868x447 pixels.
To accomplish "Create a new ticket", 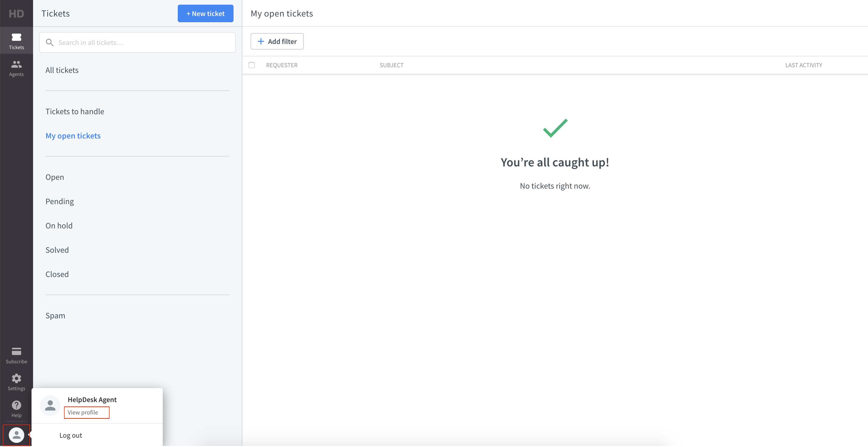I will pyautogui.click(x=206, y=13).
